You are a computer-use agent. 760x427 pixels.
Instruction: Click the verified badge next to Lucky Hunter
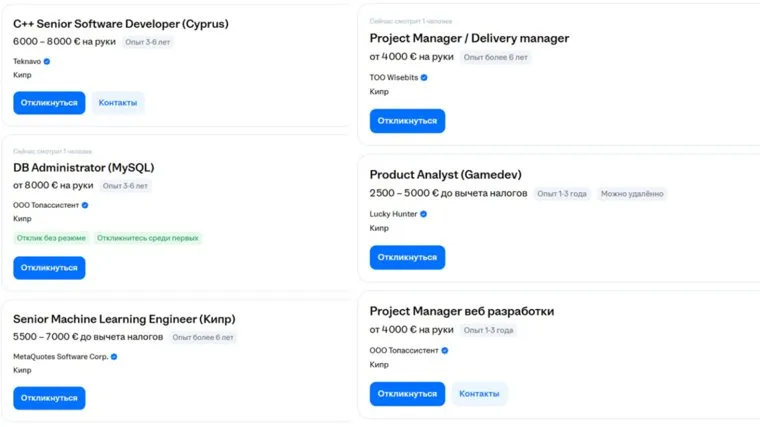424,214
